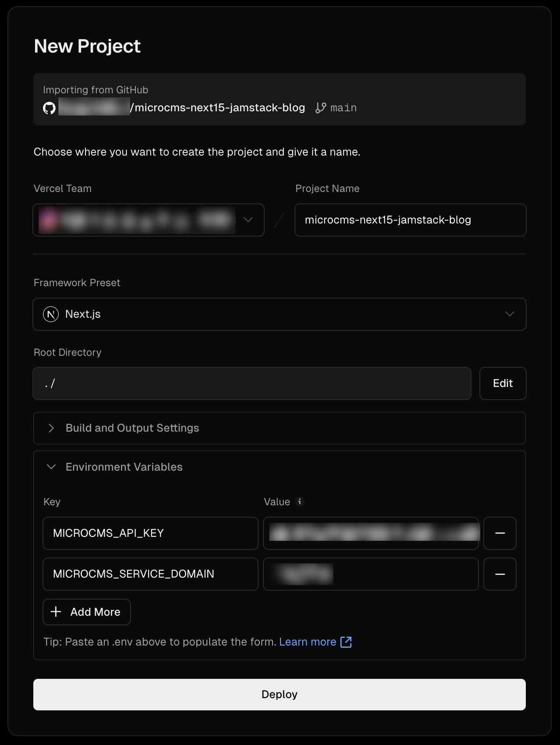Screen dimensions: 560x745
Task: Click the MICROCMS_API_KEY key field
Action: tap(150, 533)
